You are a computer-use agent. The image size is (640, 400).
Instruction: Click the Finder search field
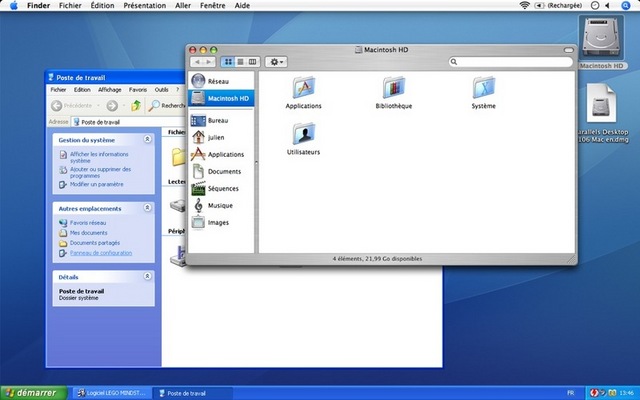510,62
